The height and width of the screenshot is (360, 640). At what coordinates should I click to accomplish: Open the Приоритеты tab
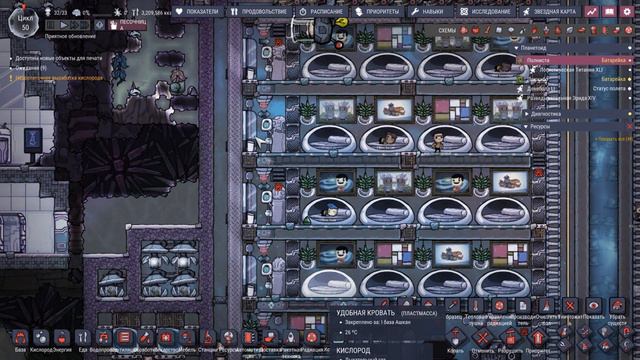point(377,12)
